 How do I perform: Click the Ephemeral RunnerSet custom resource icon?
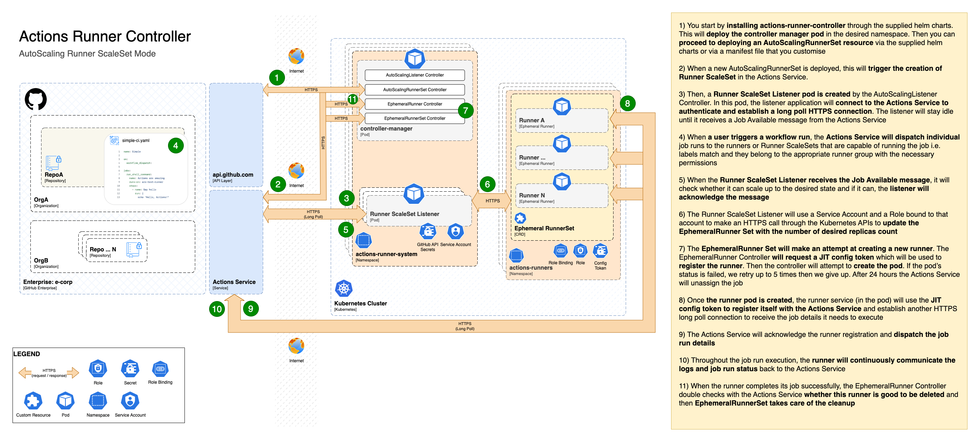(x=520, y=218)
